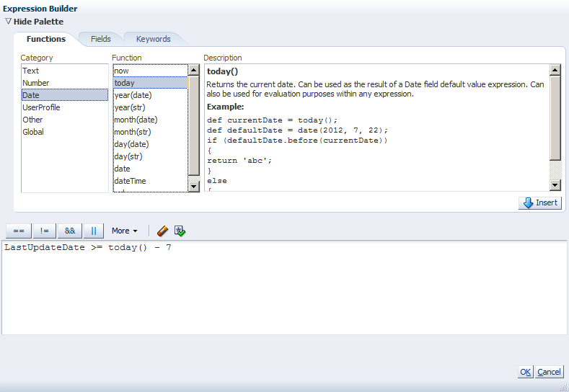Confirm with the OK button
Screen dimensions: 569x392
(525, 372)
